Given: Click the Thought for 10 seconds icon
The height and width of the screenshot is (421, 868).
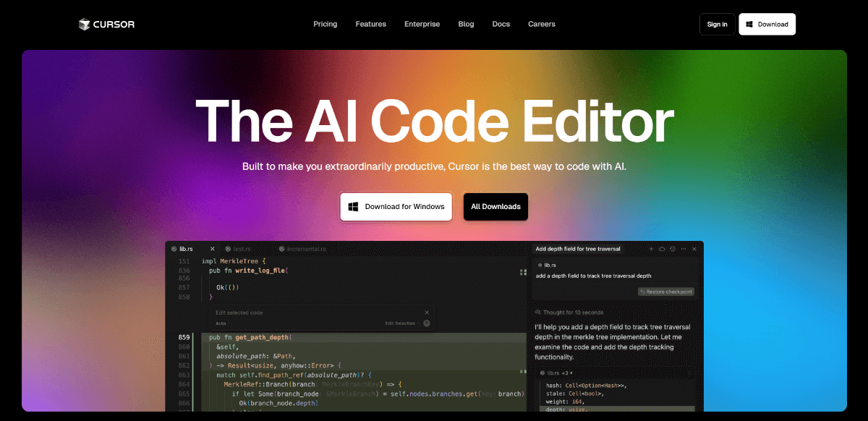Looking at the screenshot, I should [538, 312].
